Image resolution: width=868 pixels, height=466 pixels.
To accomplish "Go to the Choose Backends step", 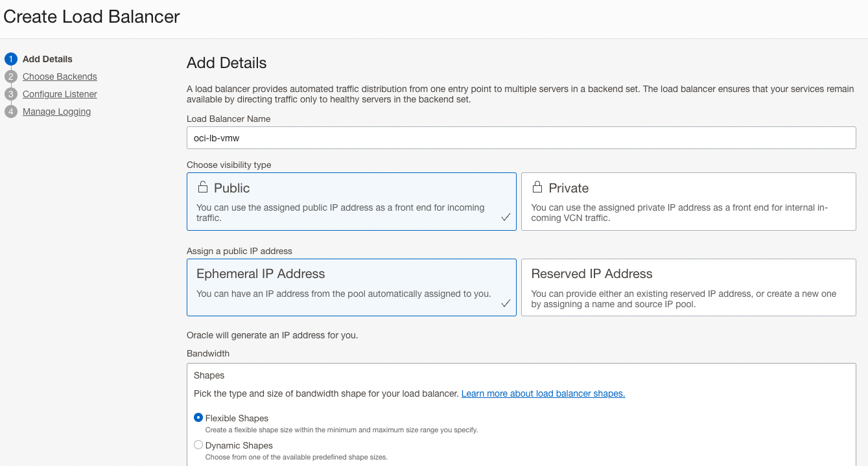I will coord(60,76).
